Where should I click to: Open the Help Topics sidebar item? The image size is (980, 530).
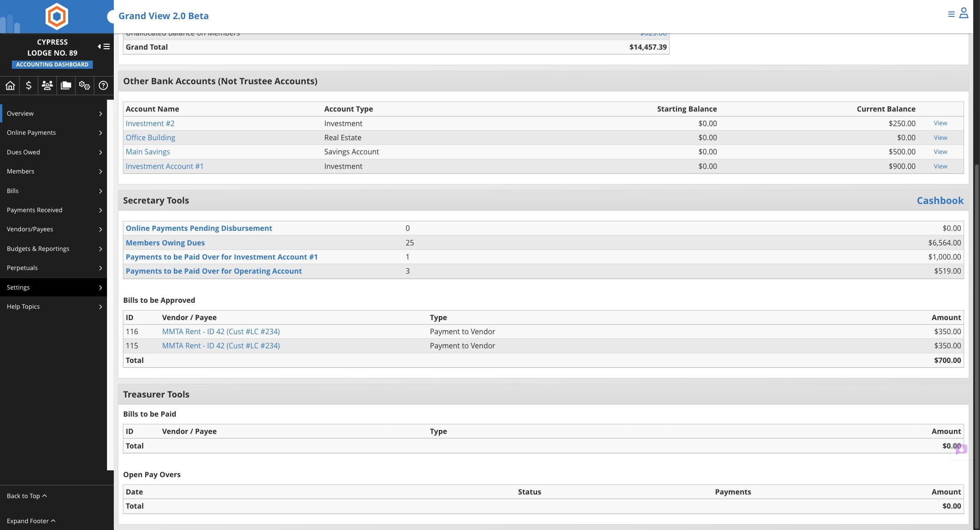click(x=54, y=306)
